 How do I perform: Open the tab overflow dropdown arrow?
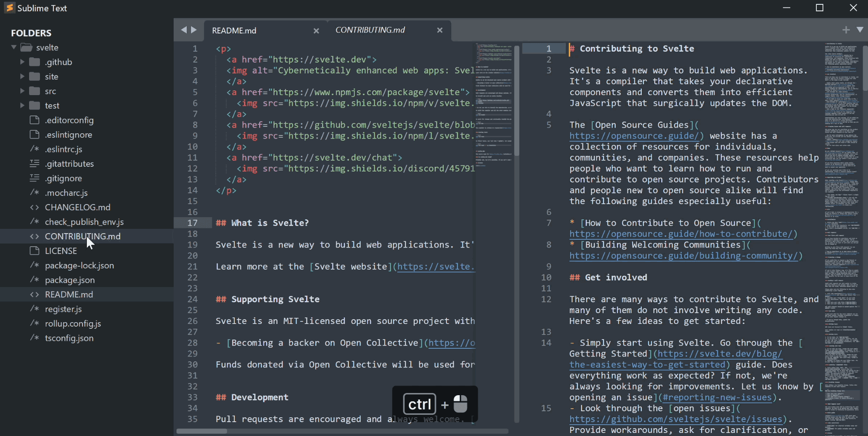pos(860,30)
